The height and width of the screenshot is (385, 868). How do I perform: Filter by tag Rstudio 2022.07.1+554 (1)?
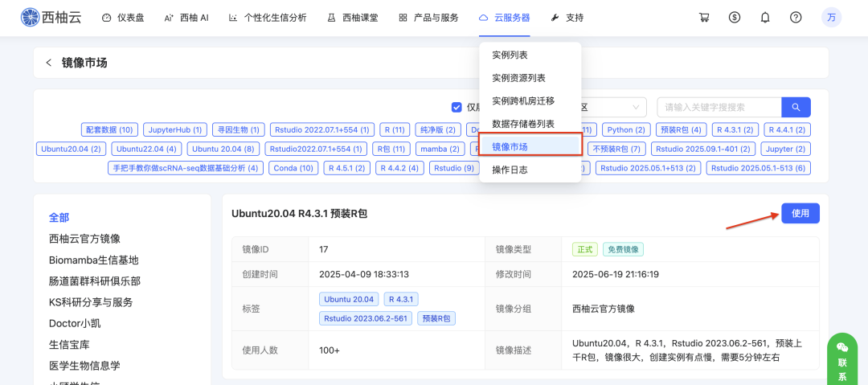tap(322, 129)
